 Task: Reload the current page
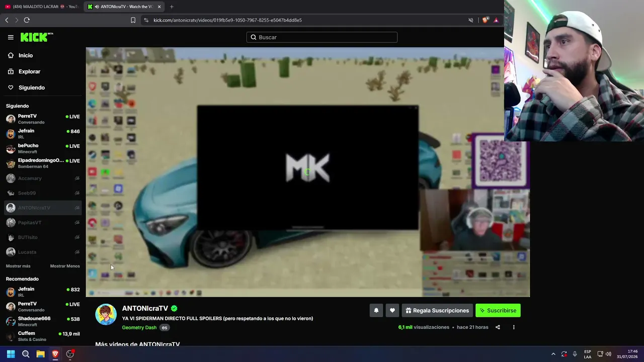[27, 20]
